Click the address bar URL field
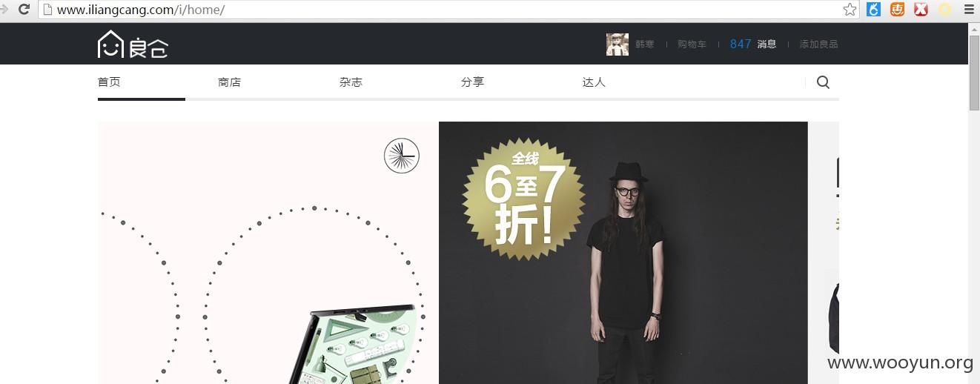 (439, 10)
